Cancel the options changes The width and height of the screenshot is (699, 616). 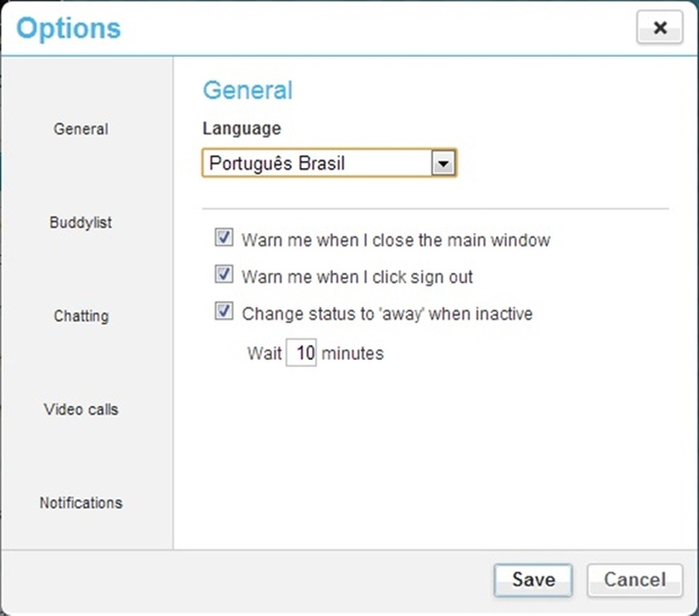634,580
